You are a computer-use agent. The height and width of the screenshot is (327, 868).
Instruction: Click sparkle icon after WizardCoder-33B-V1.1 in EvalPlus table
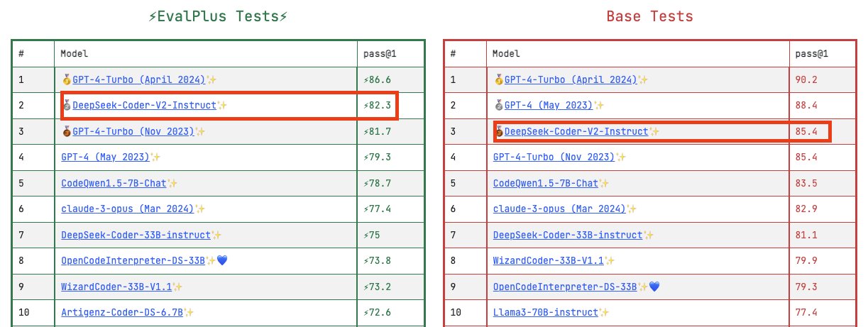pyautogui.click(x=178, y=287)
